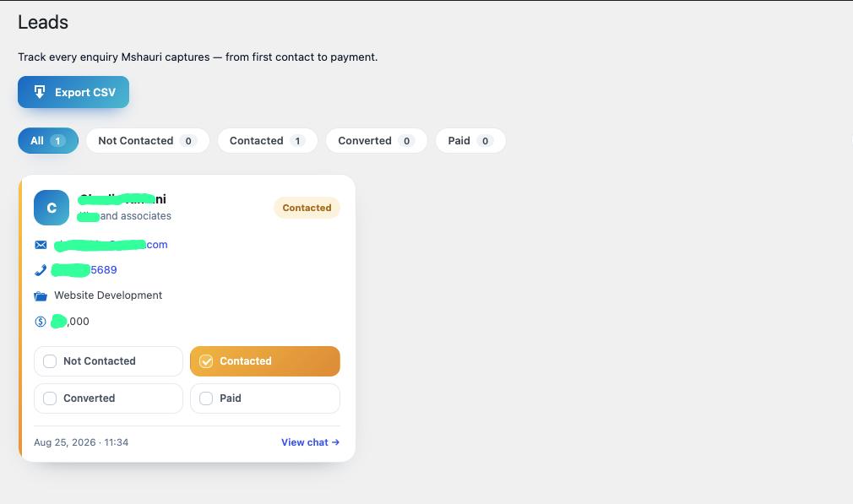The height and width of the screenshot is (504, 853).
Task: Switch to the All leads filter tab
Action: pyautogui.click(x=48, y=140)
